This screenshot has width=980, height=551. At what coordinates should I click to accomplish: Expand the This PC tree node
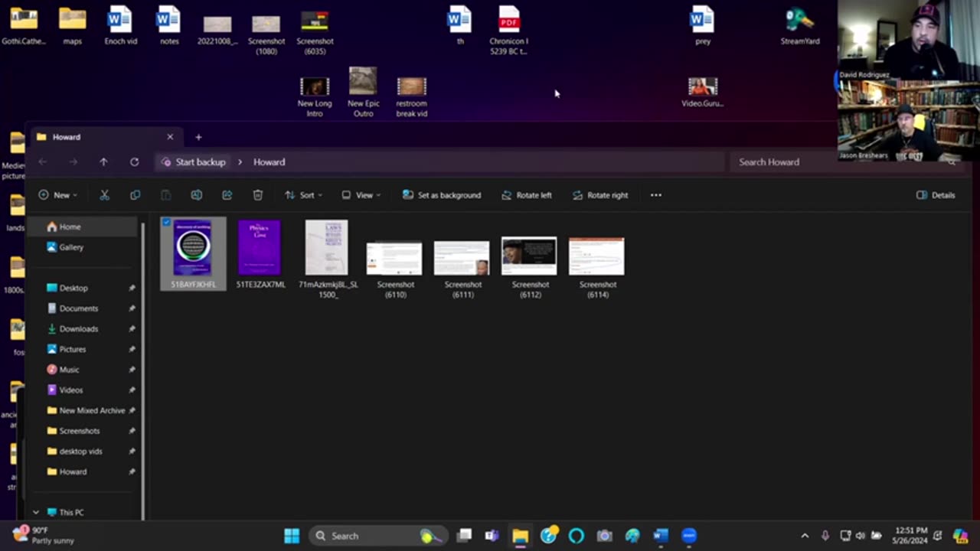pos(36,512)
